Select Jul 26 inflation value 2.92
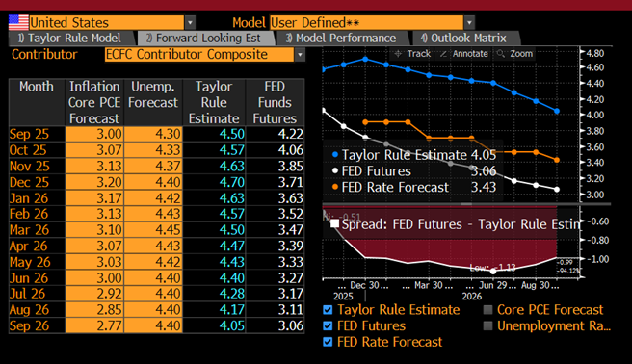632x364 pixels. 94,294
